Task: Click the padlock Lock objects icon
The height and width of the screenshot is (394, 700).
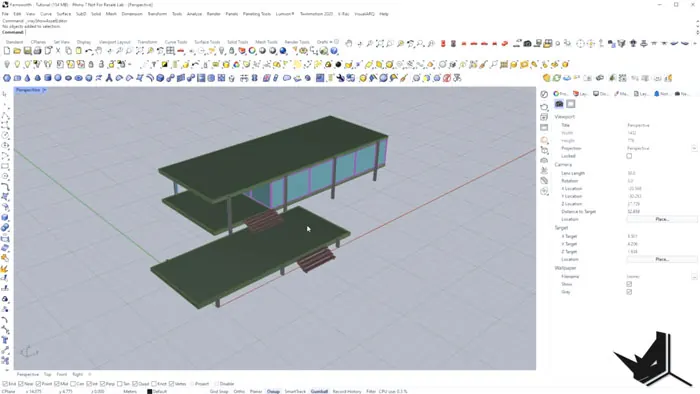Action: (x=91, y=64)
